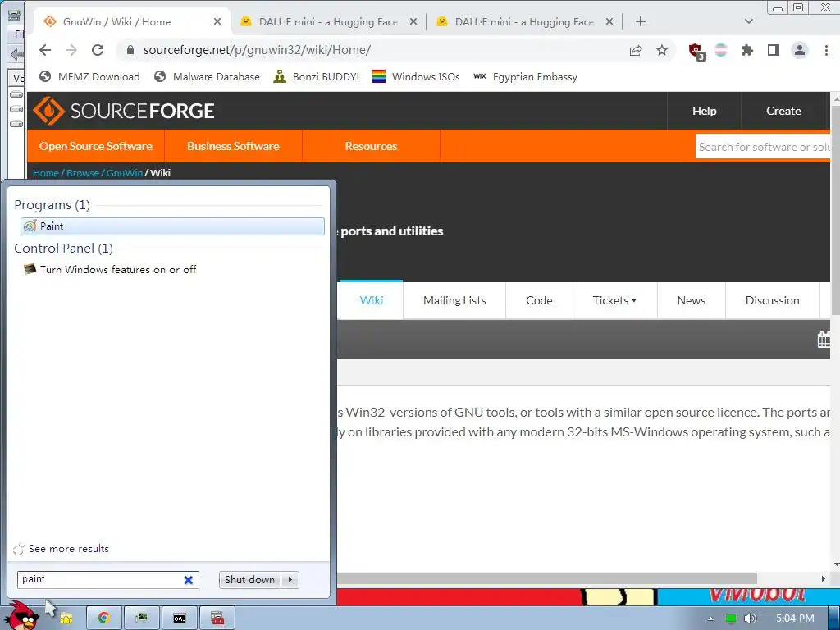
Task: Open the Chrome three-dot menu
Action: point(826,50)
